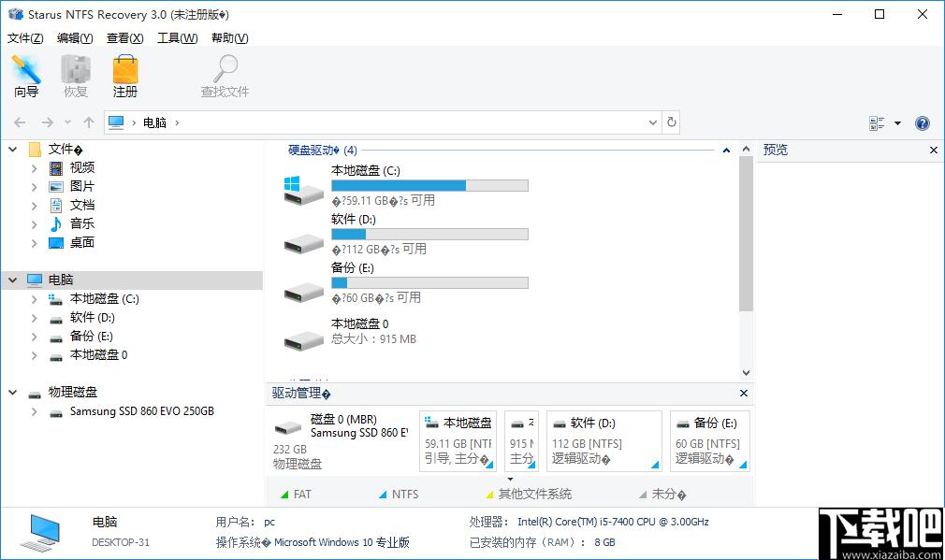Screen dimensions: 945x560
Task: Select the 59.11 GB 本地磁盘 partition block
Action: click(458, 441)
